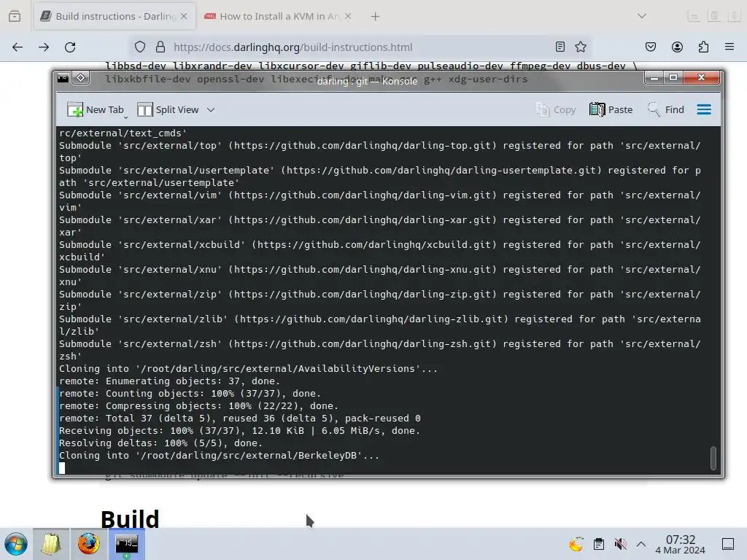The width and height of the screenshot is (747, 560).
Task: Click the show desktop button
Action: tap(728, 544)
